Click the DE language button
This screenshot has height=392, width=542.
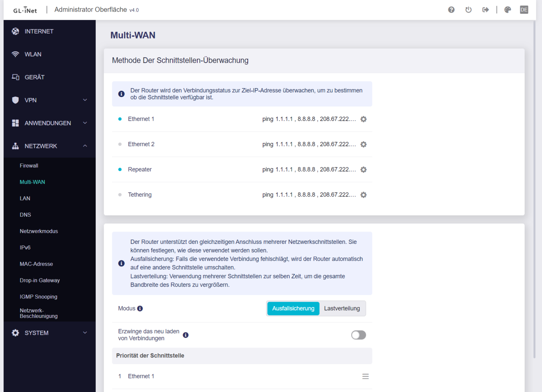click(524, 10)
